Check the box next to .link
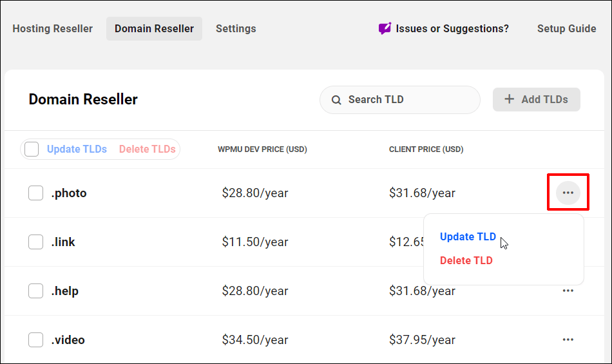This screenshot has width=612, height=364. (36, 242)
